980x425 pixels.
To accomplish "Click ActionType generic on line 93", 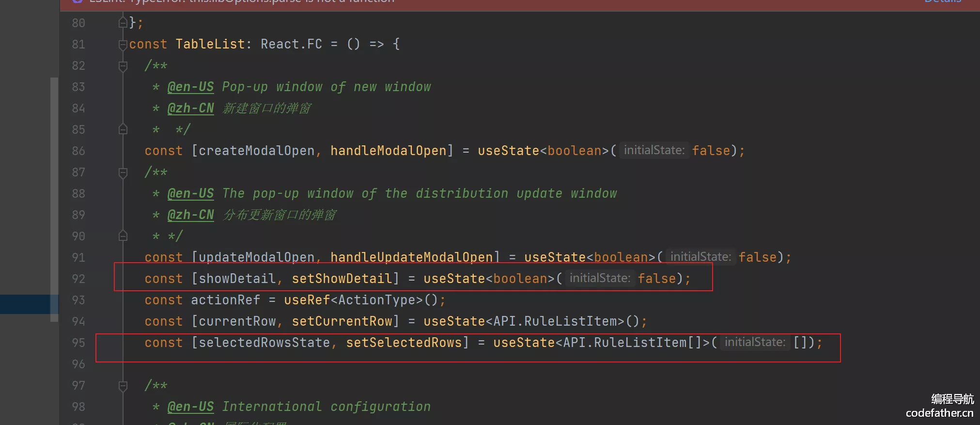I will tap(376, 300).
